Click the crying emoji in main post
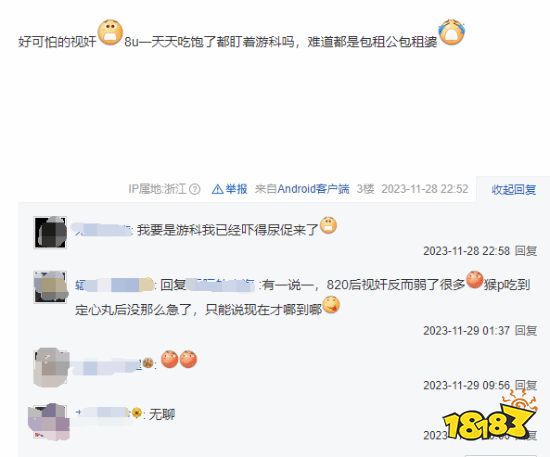The image size is (550, 457). (x=451, y=32)
